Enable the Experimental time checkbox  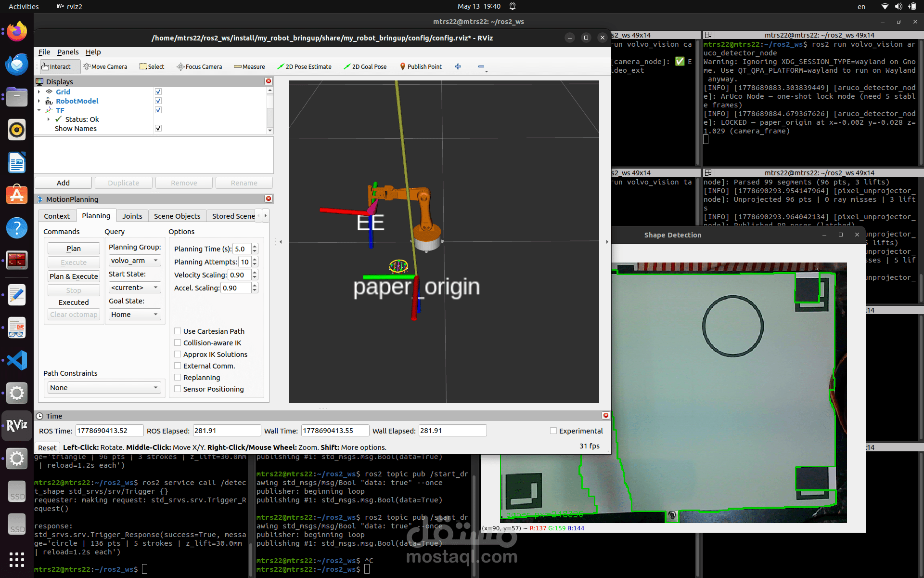(553, 431)
